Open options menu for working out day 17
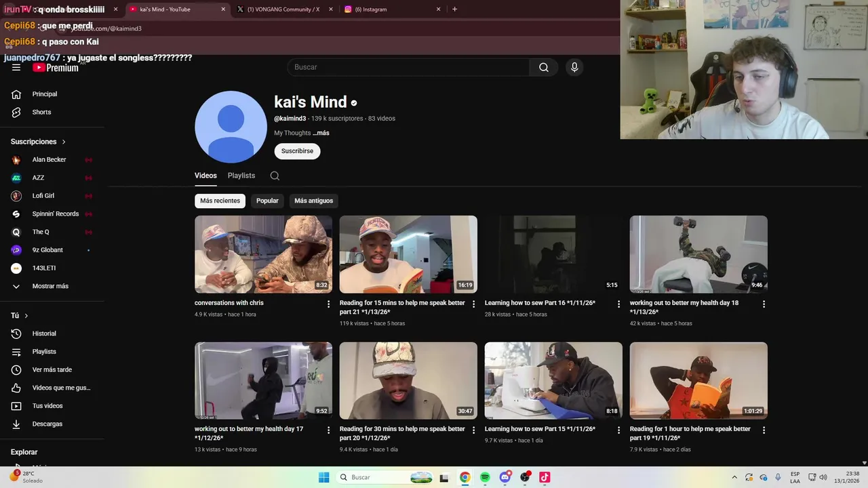This screenshot has width=868, height=488. coord(328,430)
